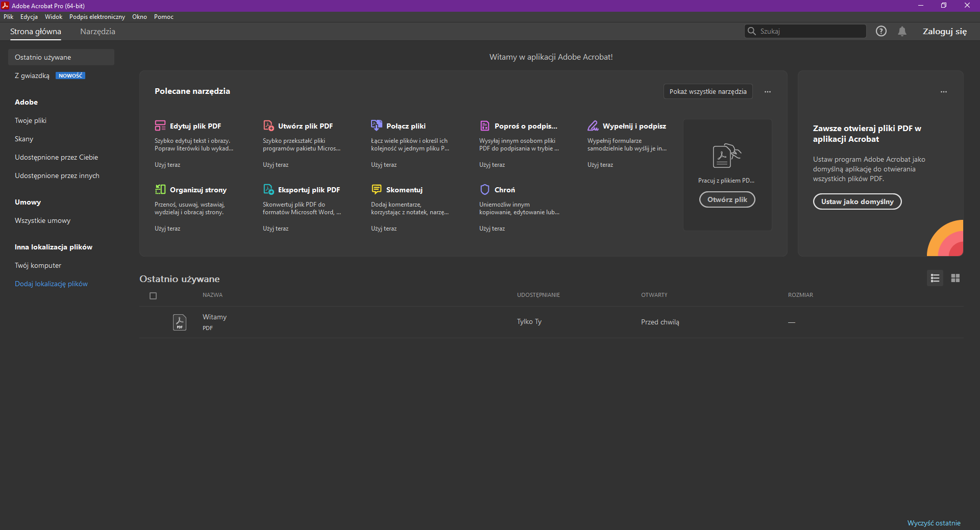Click the Zaloguj się button
The width and height of the screenshot is (980, 530).
click(x=944, y=31)
